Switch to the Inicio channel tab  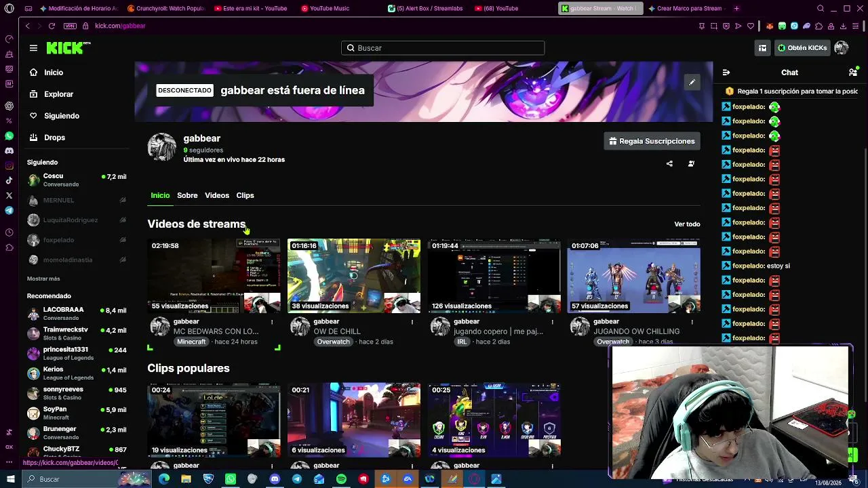point(160,195)
